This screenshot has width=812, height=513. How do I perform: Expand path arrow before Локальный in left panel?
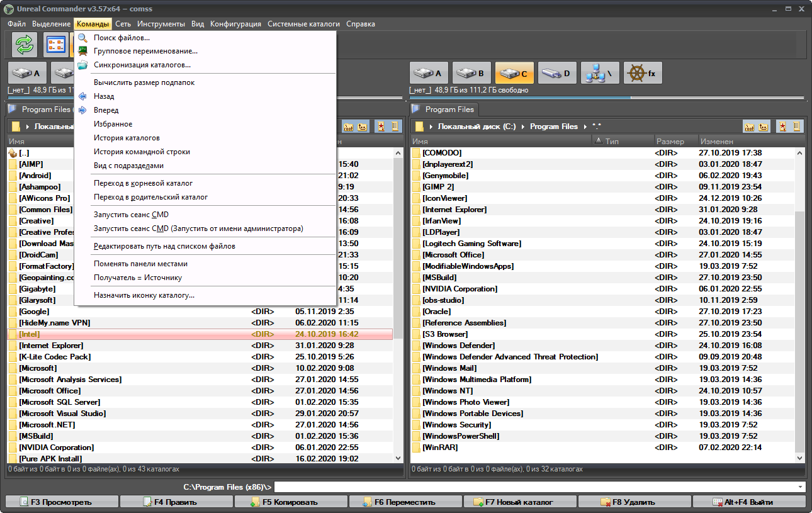[28, 127]
